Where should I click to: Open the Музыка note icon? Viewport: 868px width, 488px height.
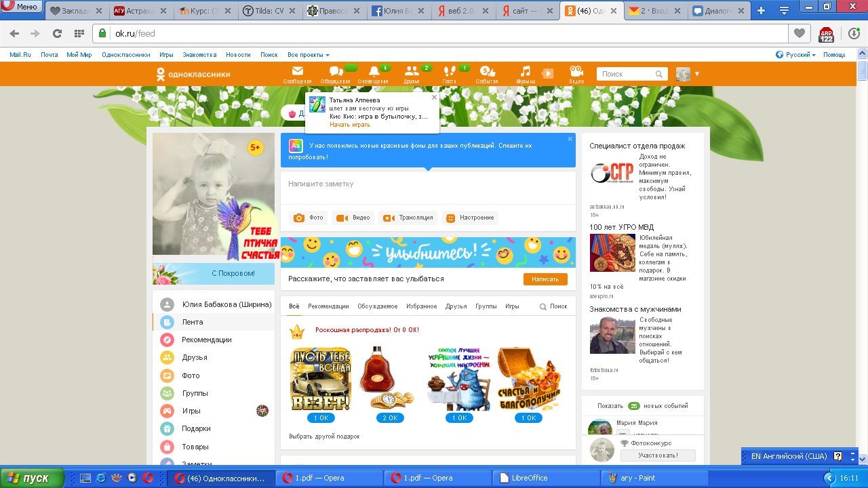pos(526,74)
